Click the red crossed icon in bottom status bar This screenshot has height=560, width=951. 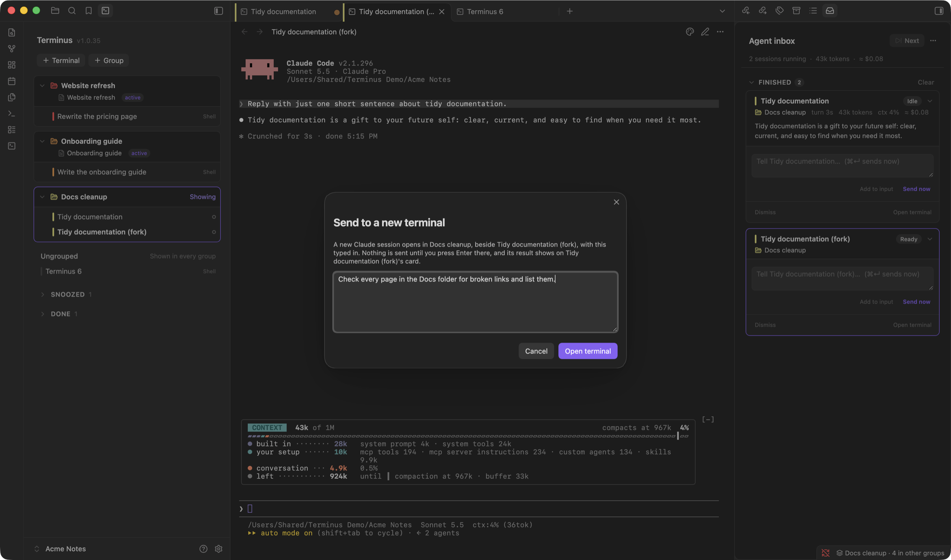click(x=825, y=553)
